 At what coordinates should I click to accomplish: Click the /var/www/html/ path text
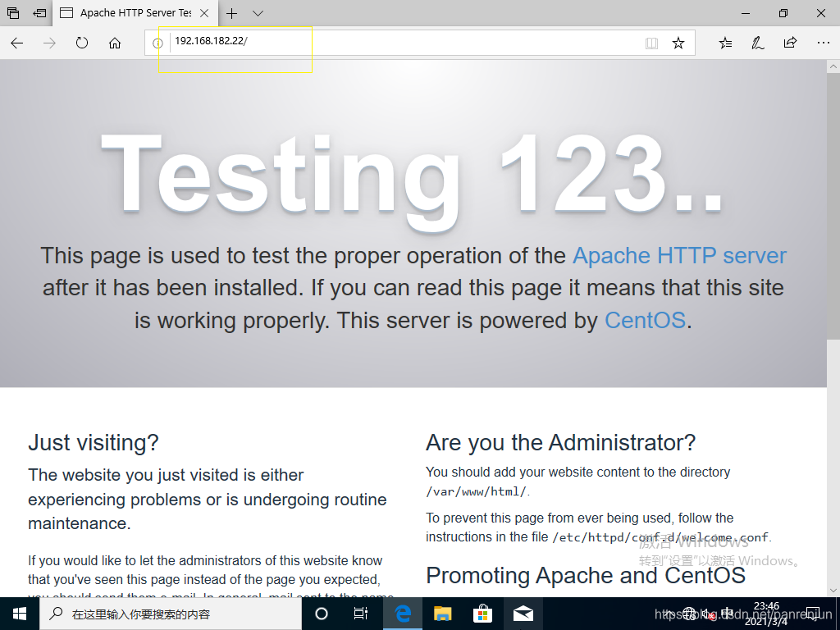[x=477, y=491]
